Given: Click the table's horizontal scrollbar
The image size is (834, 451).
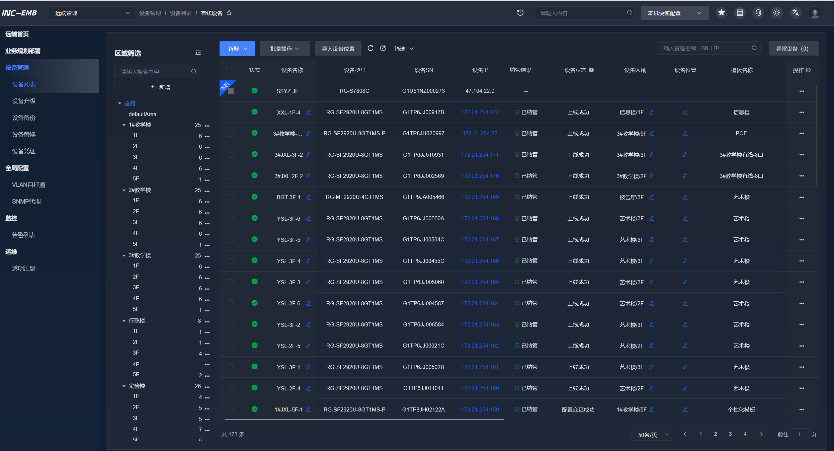Looking at the screenshot, I should coord(362,419).
